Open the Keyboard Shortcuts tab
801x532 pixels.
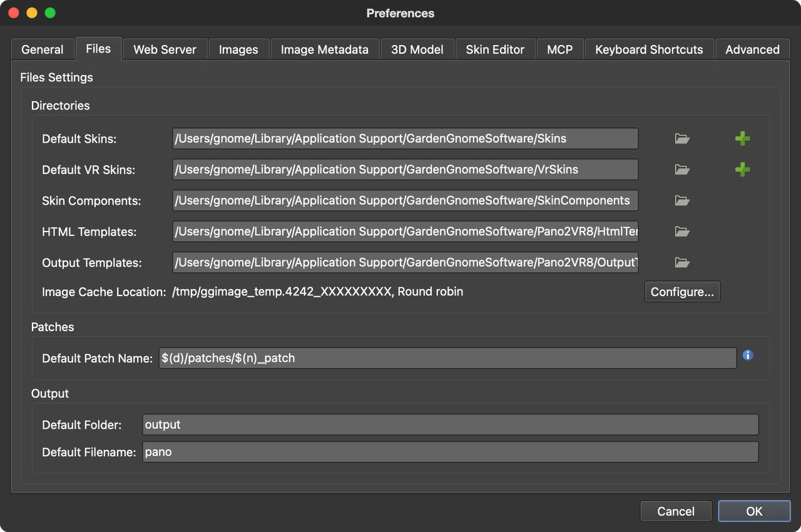[x=649, y=49]
